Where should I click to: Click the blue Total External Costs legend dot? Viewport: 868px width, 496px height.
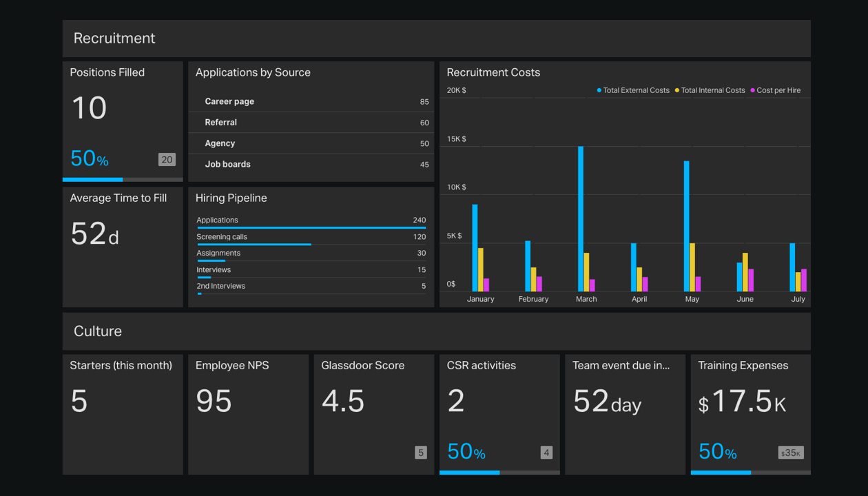[598, 90]
